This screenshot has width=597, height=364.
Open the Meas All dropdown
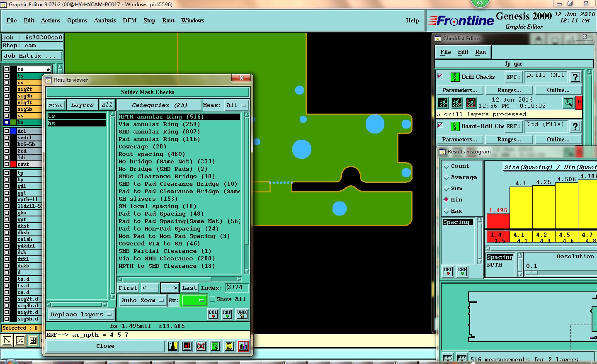coord(237,105)
